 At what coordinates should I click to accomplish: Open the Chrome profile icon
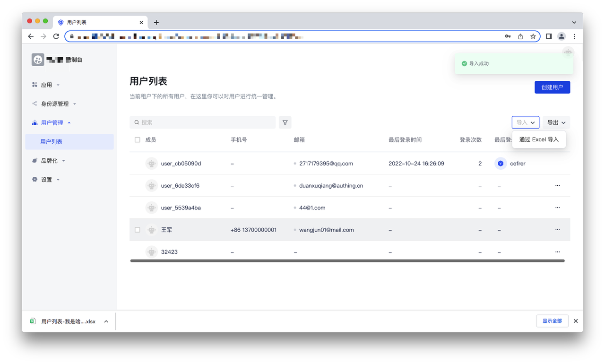[562, 36]
